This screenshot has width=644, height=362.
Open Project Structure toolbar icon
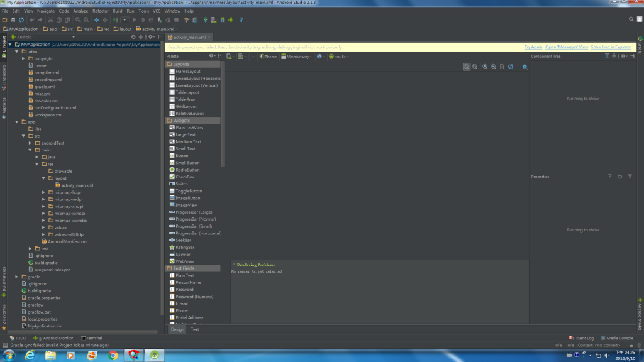[x=195, y=19]
